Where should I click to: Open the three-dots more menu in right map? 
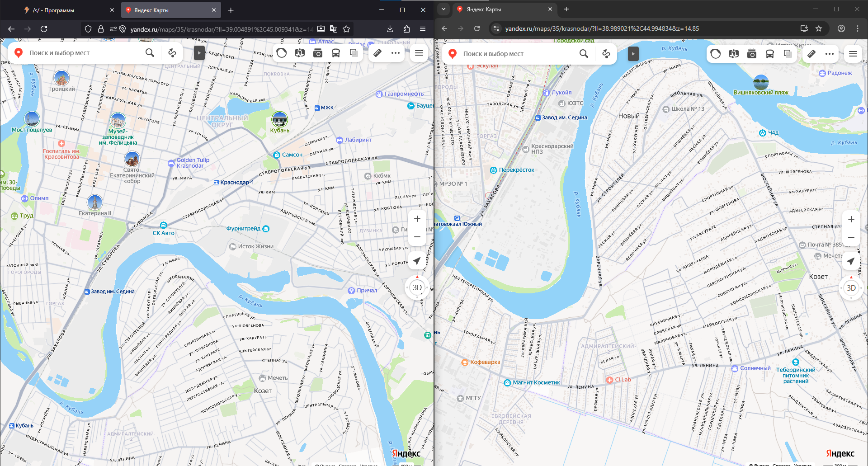(830, 54)
